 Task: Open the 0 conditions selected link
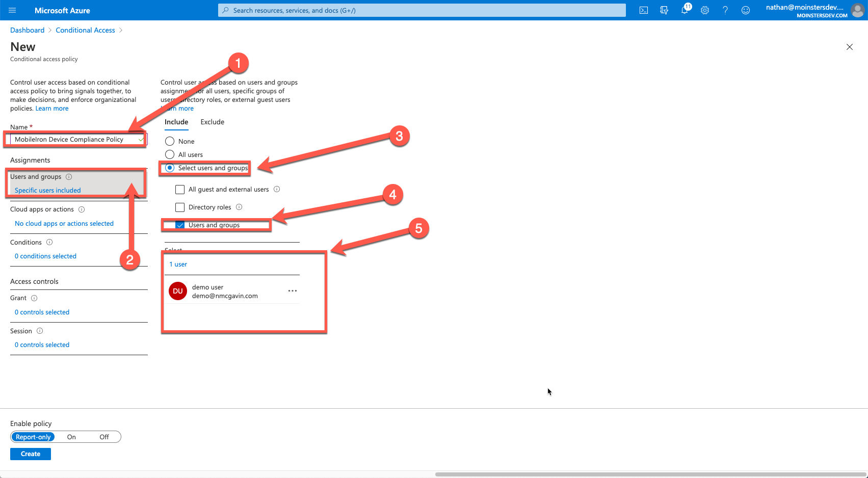click(45, 256)
